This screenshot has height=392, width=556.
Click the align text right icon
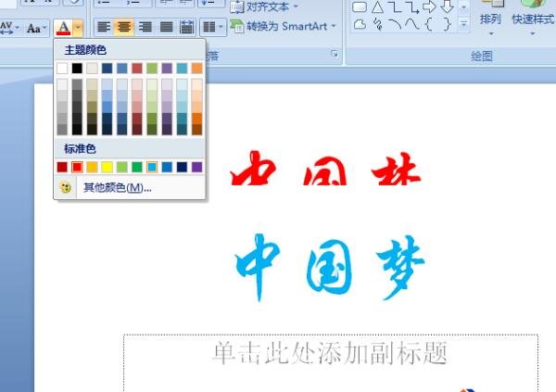tap(145, 28)
